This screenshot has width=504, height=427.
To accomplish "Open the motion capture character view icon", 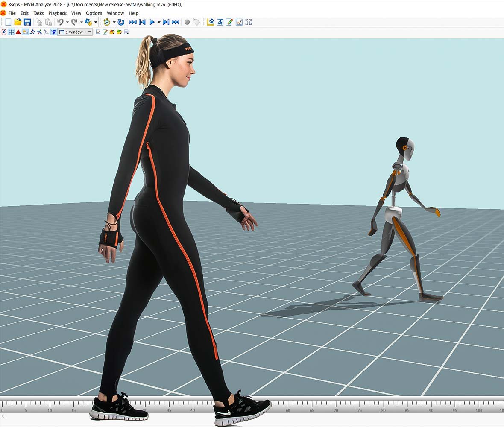I will pyautogui.click(x=220, y=22).
